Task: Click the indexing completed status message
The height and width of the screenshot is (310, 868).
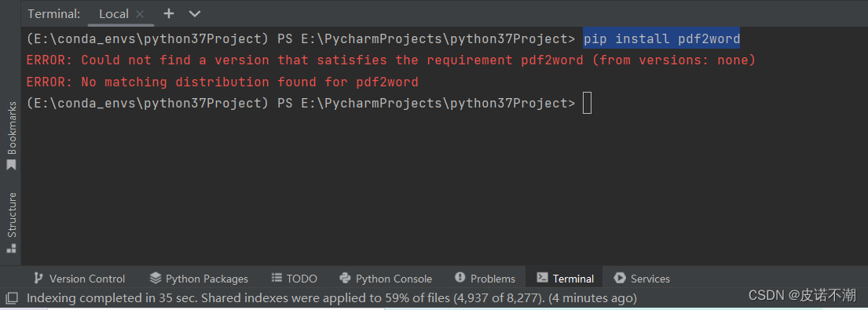Action: (x=331, y=298)
